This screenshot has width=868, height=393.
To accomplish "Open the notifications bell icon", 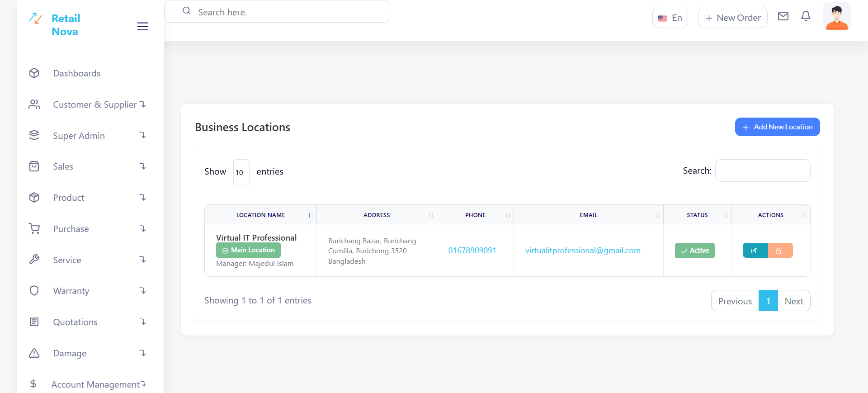I will [806, 16].
